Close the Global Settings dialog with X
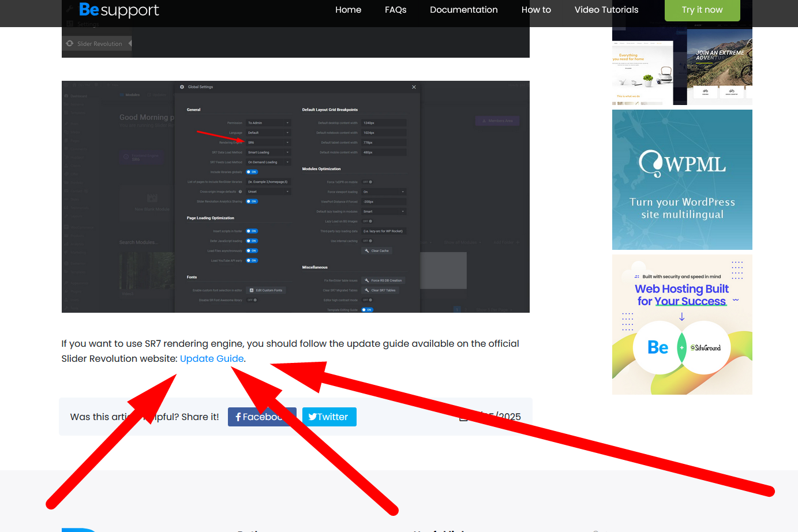 pyautogui.click(x=414, y=87)
